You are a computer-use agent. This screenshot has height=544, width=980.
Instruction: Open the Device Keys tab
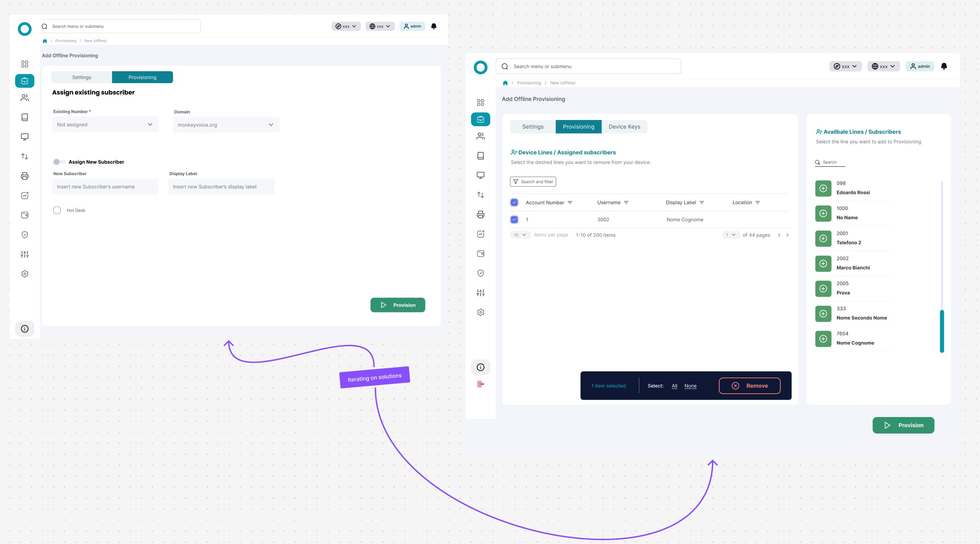(624, 127)
